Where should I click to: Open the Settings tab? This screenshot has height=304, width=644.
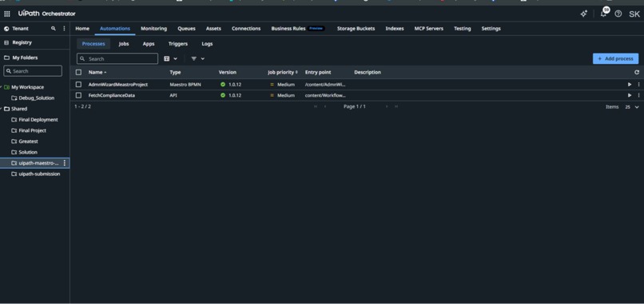491,28
